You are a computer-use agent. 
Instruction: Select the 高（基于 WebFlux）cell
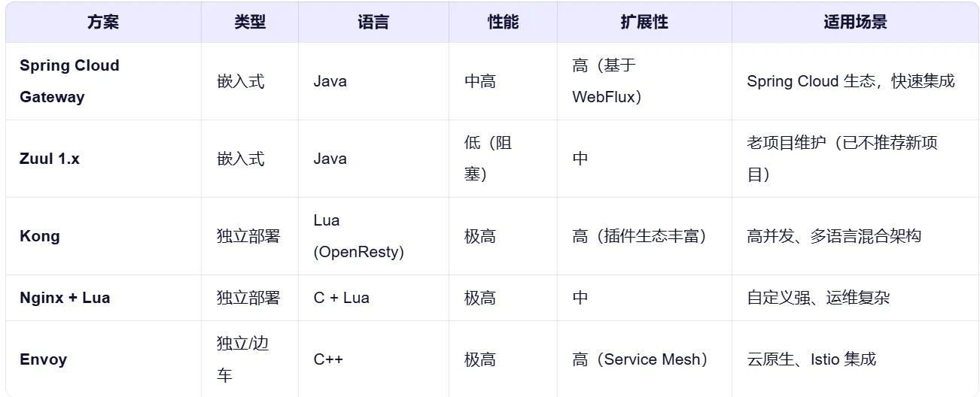click(607, 81)
